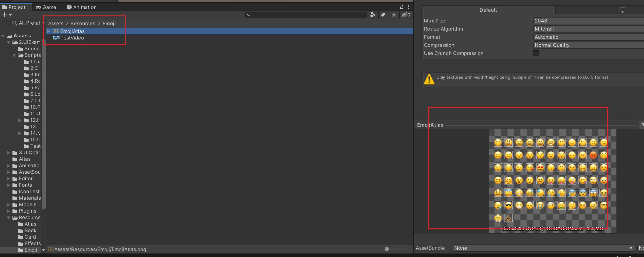Open the Format dropdown

[588, 37]
